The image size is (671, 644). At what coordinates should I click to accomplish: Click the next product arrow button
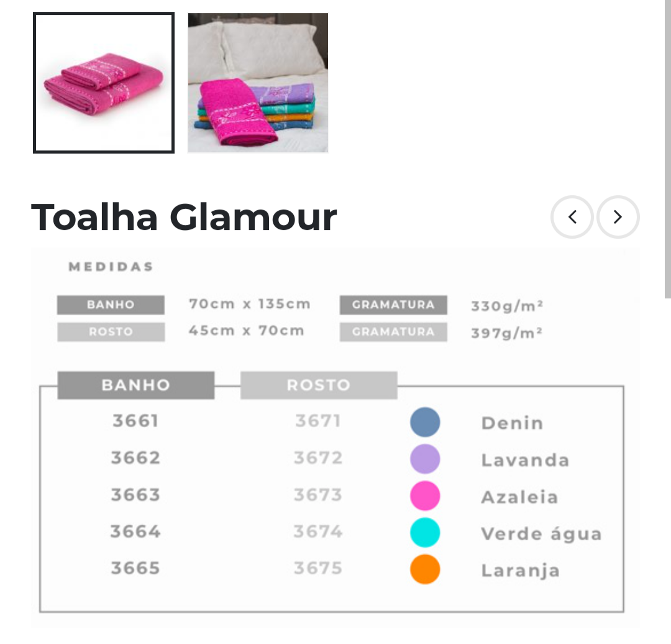coord(618,217)
